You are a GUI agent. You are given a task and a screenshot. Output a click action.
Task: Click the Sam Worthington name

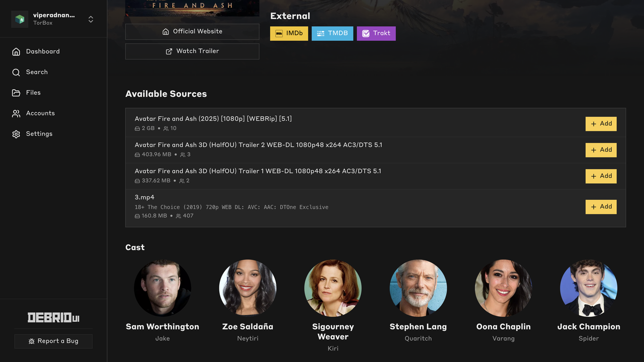pyautogui.click(x=163, y=327)
